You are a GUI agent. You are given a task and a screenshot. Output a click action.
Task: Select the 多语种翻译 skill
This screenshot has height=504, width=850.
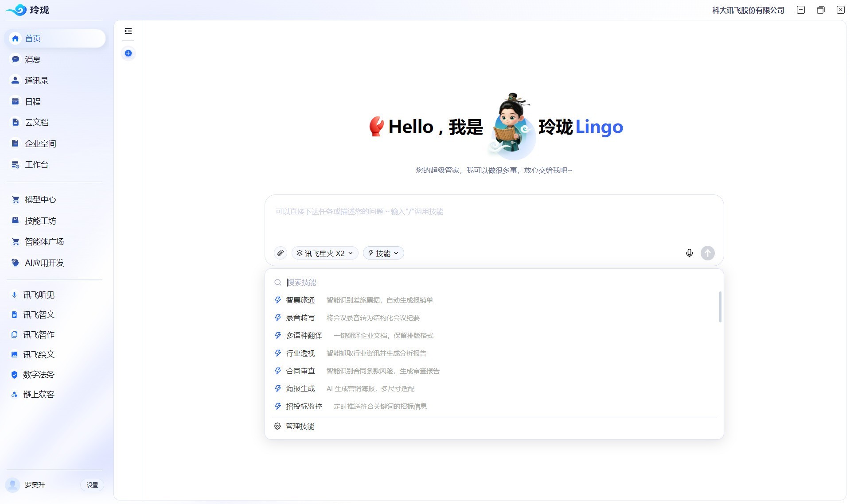pyautogui.click(x=494, y=336)
